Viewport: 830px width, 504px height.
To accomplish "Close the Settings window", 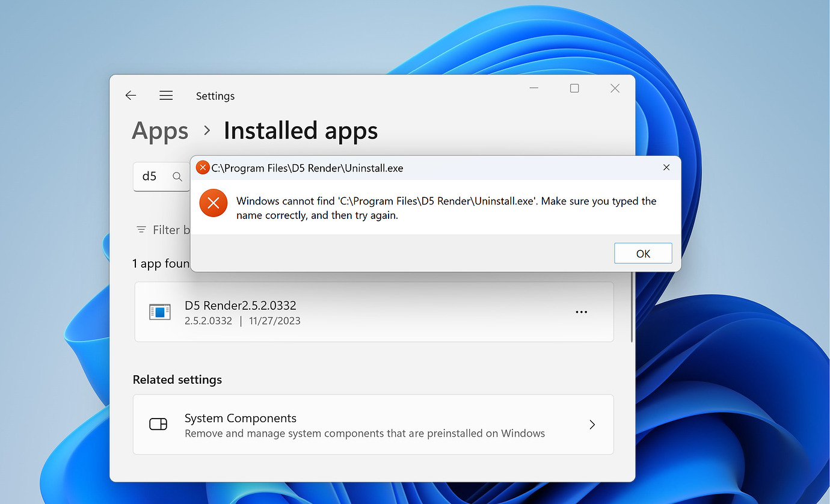I will [x=615, y=88].
